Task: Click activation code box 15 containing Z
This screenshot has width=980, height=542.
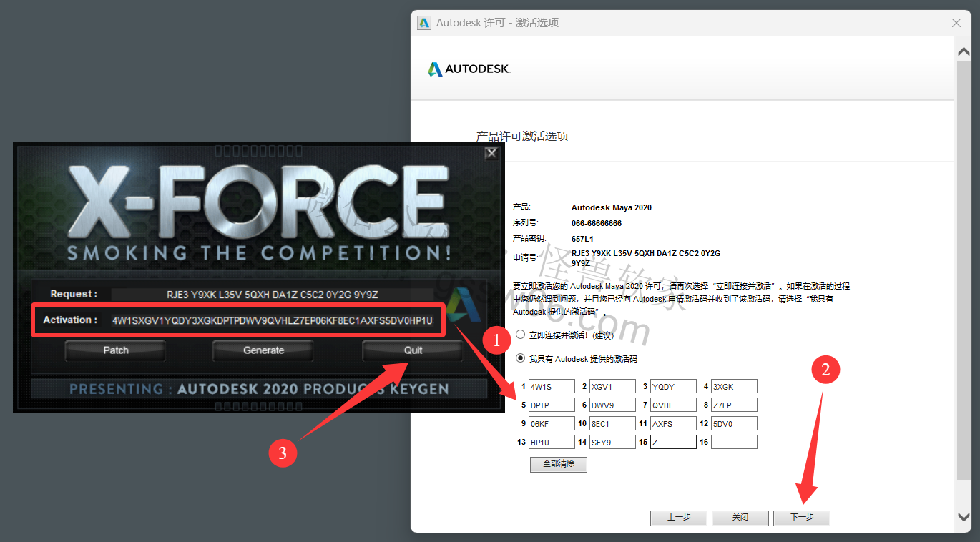Action: 673,443
